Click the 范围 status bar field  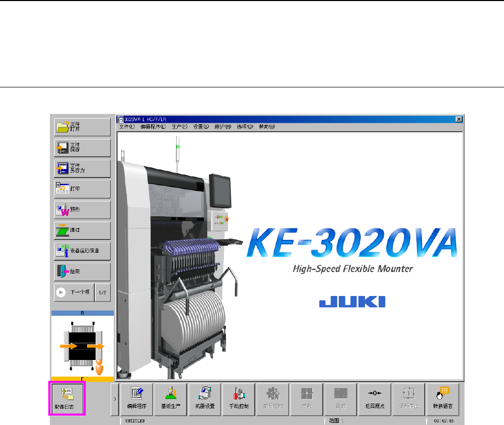375,421
